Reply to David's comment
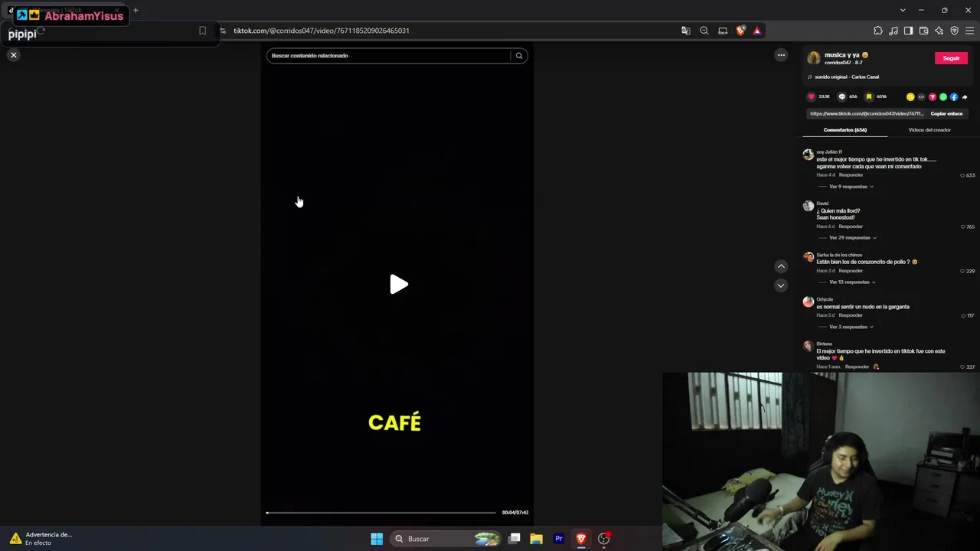The width and height of the screenshot is (980, 551). pos(851,227)
